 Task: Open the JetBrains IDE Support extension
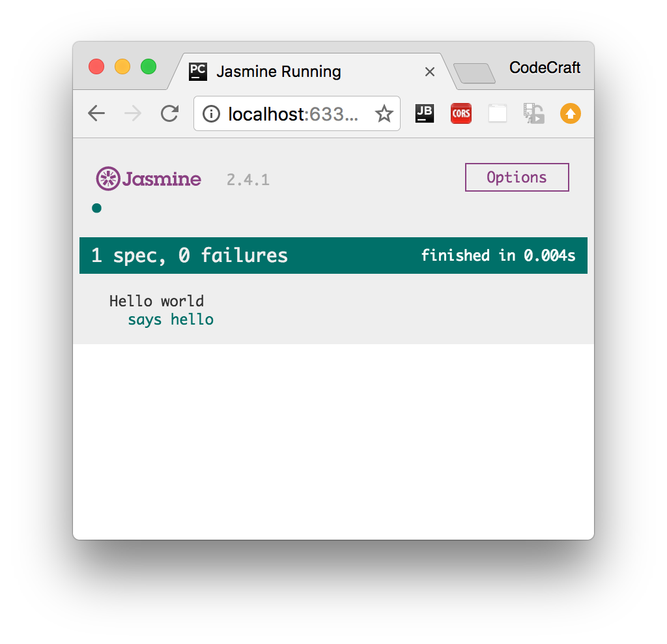click(x=425, y=113)
